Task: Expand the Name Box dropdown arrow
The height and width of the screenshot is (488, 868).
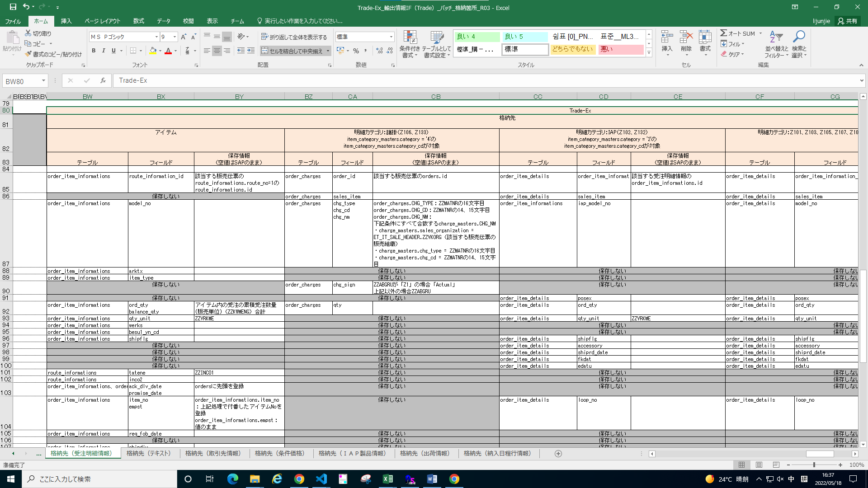Action: coord(43,81)
